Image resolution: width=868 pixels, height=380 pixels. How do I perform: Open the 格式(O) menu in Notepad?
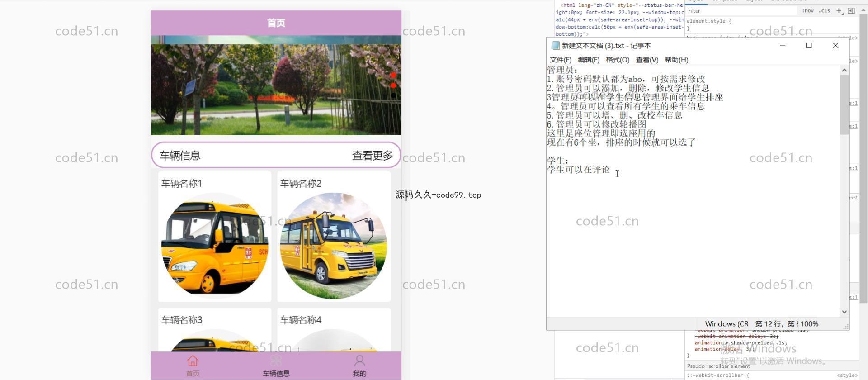coord(617,60)
